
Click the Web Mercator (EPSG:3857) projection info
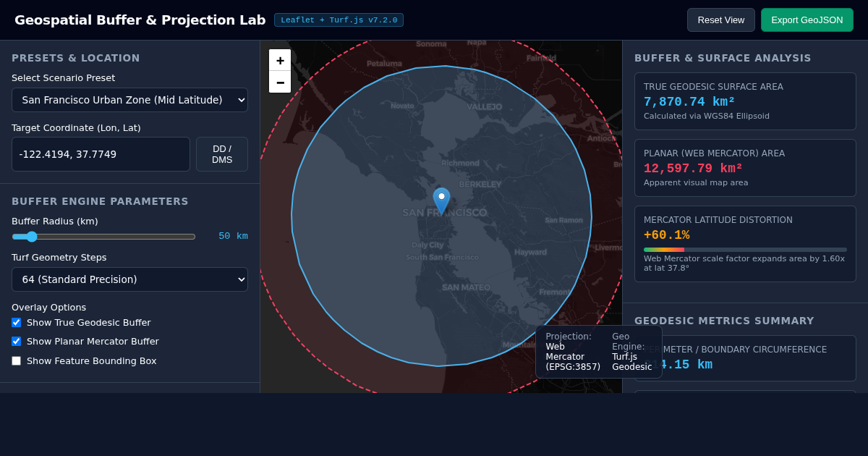pyautogui.click(x=573, y=357)
